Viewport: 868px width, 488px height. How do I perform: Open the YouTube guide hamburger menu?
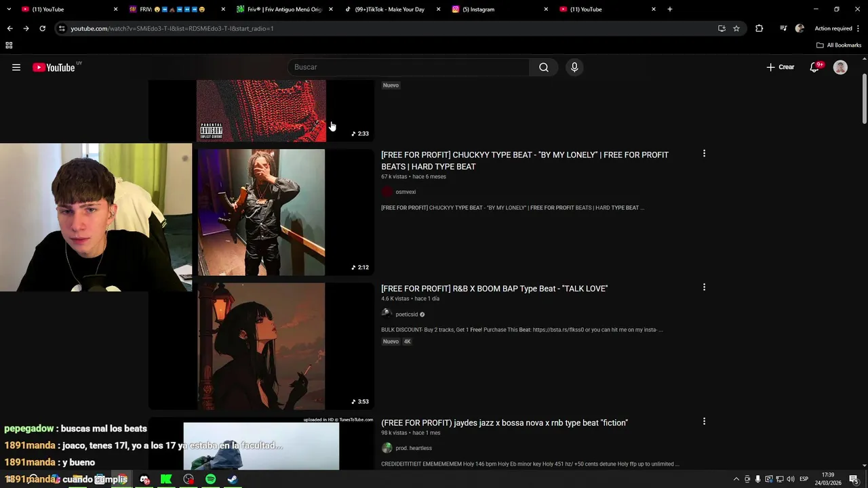point(16,67)
